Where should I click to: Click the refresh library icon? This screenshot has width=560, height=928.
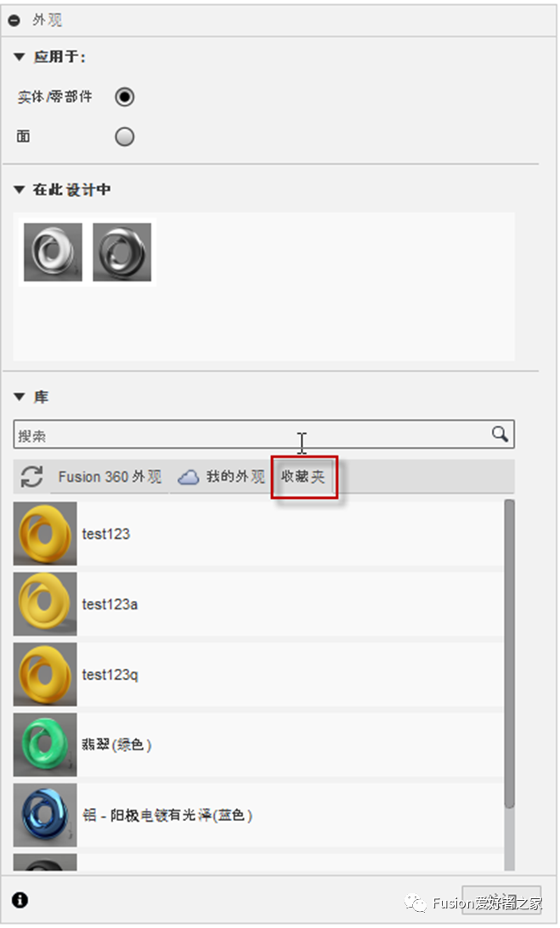pyautogui.click(x=31, y=477)
